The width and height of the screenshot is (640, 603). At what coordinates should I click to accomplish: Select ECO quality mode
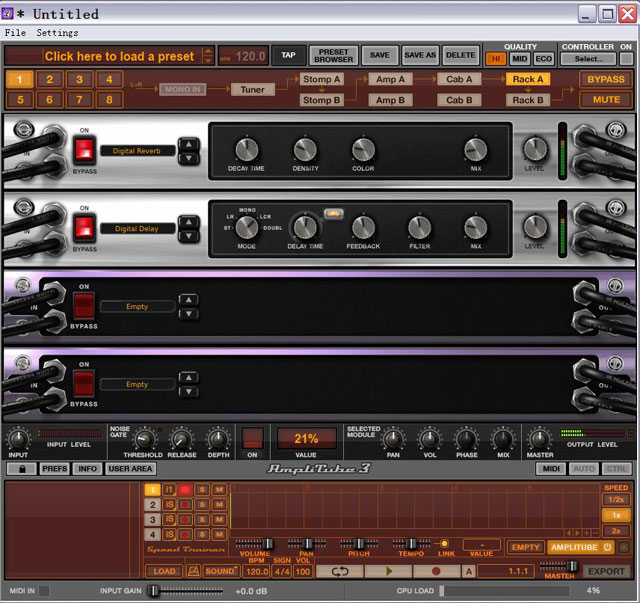[543, 59]
